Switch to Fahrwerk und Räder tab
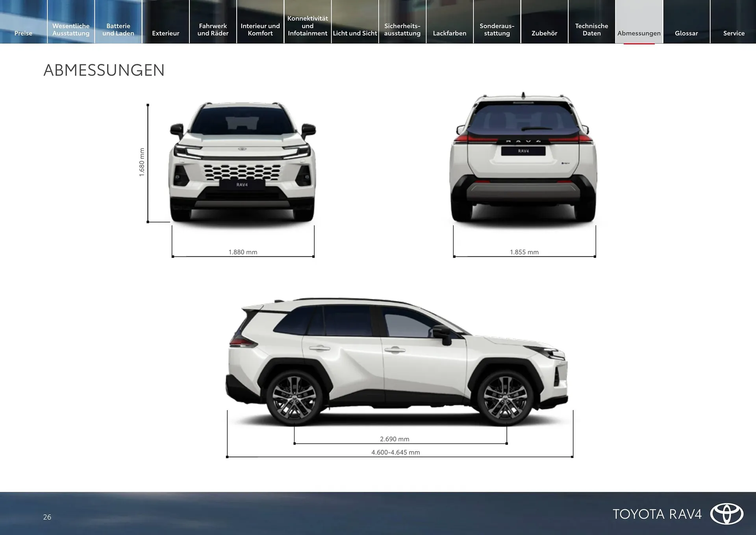Screen dimensions: 756x535 [x=213, y=30]
